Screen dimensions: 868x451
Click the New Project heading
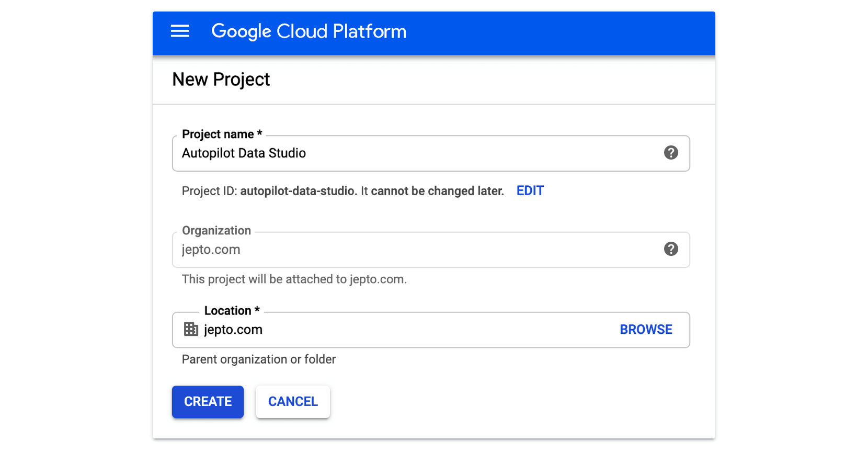[221, 80]
